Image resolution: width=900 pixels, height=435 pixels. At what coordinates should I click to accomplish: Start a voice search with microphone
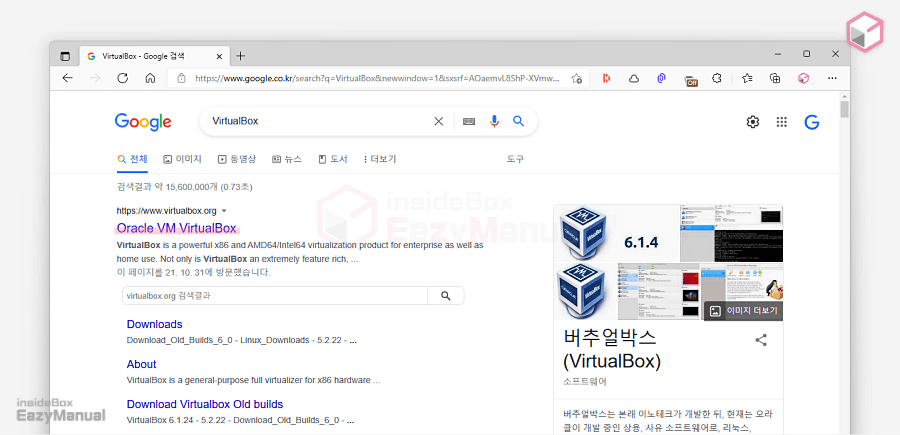(494, 121)
